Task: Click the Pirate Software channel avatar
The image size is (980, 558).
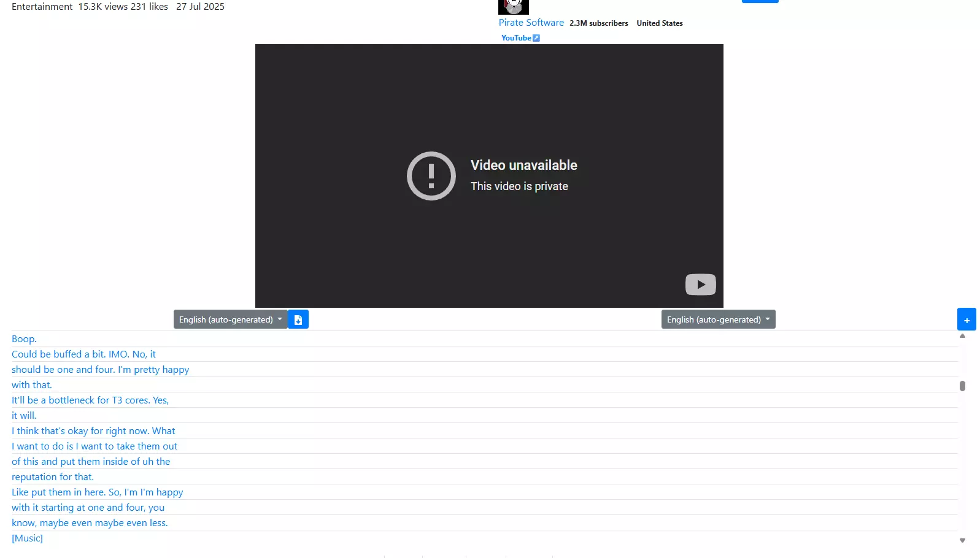Action: click(x=514, y=7)
